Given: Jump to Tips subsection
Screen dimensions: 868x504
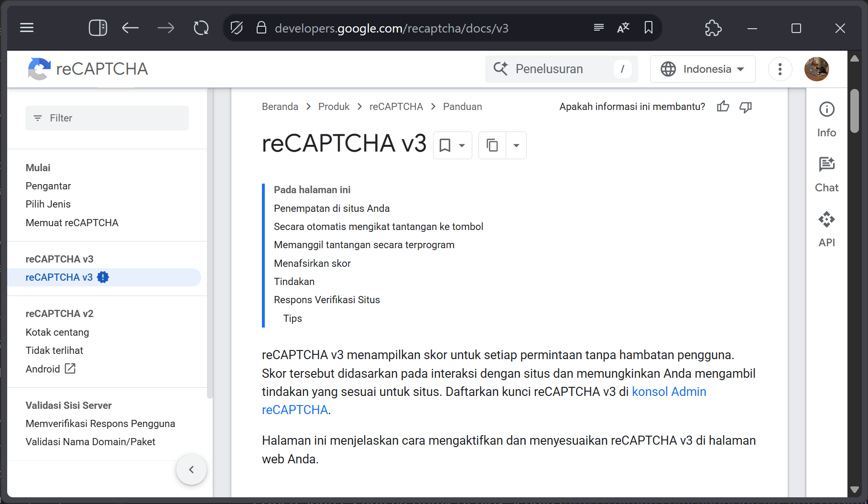Looking at the screenshot, I should (293, 318).
